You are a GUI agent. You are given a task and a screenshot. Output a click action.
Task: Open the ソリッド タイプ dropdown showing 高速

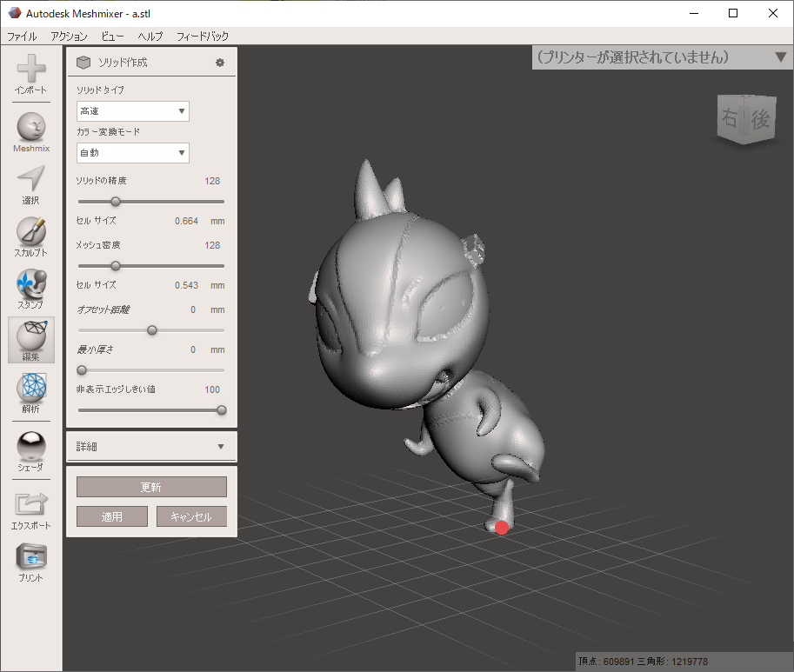(x=133, y=111)
